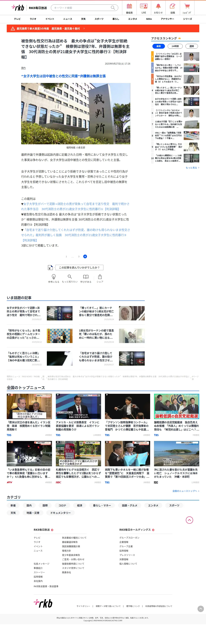Click the crown icon beside アクセスランキング
This screenshot has width=206, height=644.
(x=180, y=38)
